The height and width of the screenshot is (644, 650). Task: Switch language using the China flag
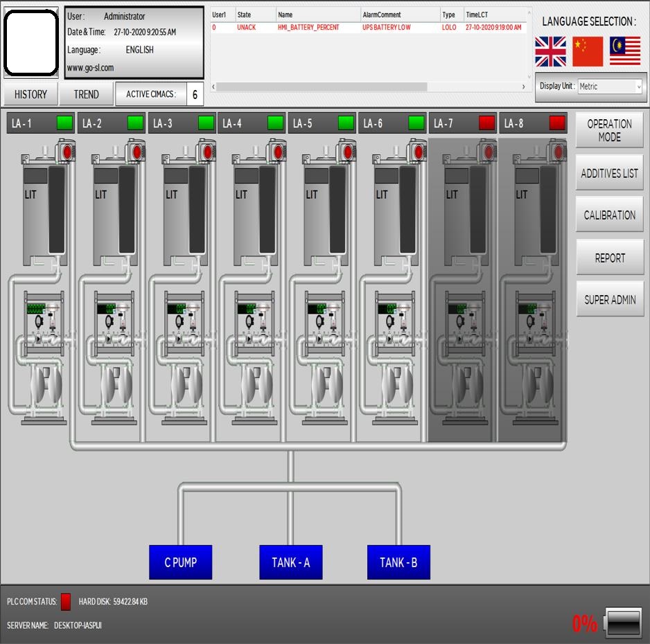[588, 52]
